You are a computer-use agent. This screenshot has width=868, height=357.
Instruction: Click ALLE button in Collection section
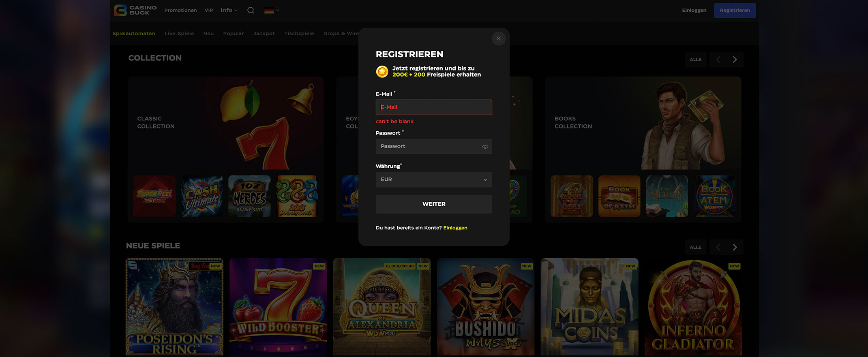696,60
